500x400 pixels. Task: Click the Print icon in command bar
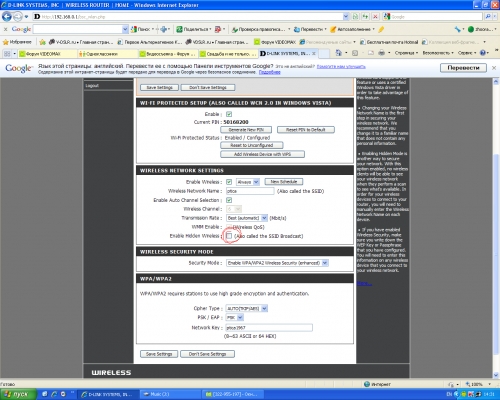[382, 53]
